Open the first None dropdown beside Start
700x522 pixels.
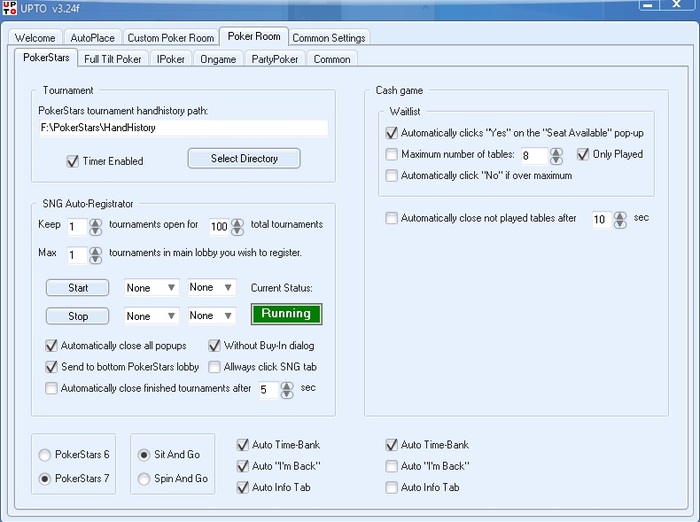pos(151,288)
